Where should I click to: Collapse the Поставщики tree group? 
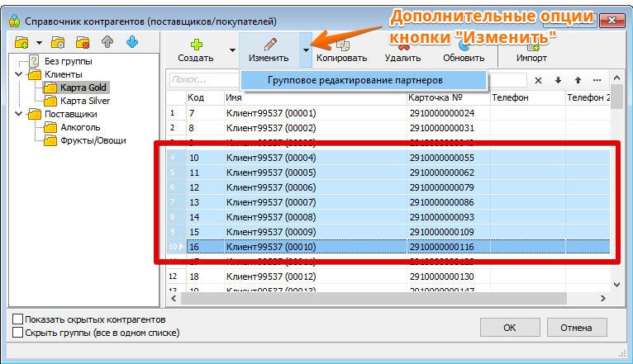(x=20, y=114)
